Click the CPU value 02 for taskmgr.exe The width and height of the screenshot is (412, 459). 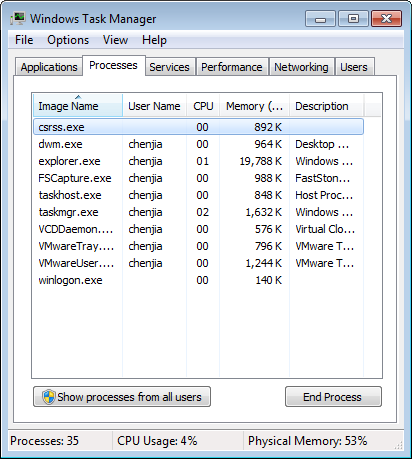click(202, 212)
